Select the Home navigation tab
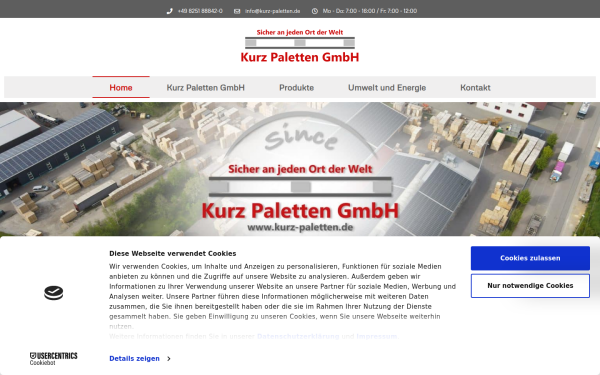Viewport: 600px width, 375px height. point(121,87)
